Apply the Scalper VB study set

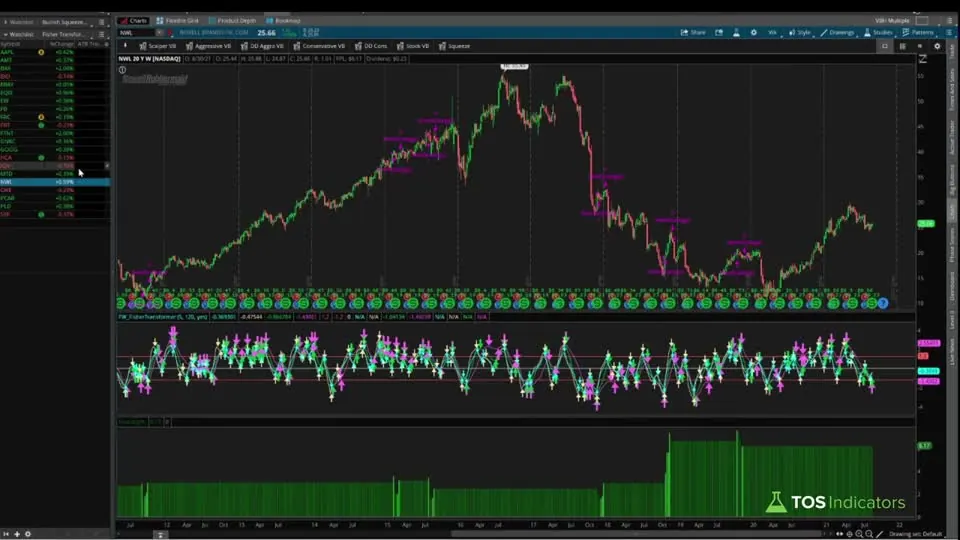click(158, 46)
